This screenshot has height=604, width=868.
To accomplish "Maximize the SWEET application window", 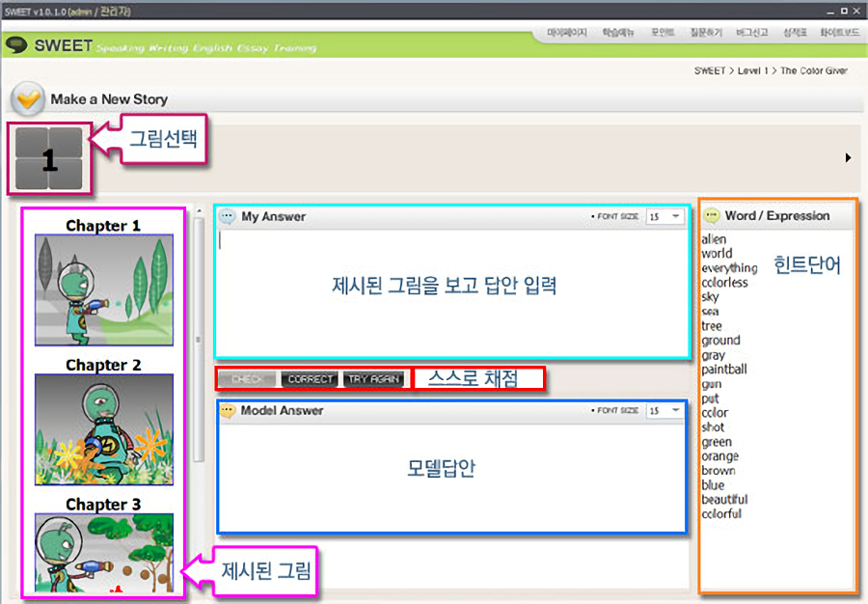I will coord(845,11).
